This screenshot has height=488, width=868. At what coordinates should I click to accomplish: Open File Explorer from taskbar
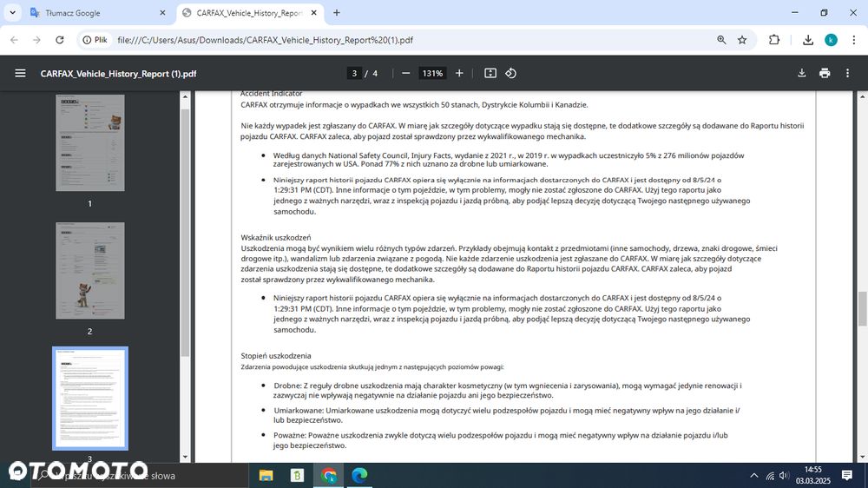[266, 475]
